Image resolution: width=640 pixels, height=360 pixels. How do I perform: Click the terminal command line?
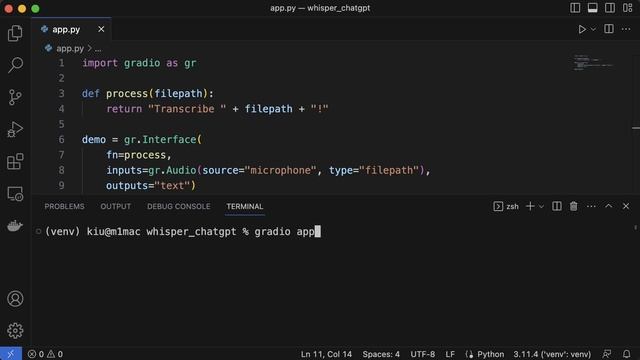[183, 232]
